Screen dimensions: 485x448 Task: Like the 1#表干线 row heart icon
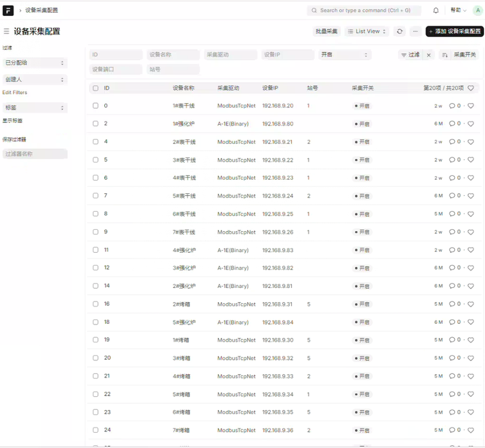471,106
